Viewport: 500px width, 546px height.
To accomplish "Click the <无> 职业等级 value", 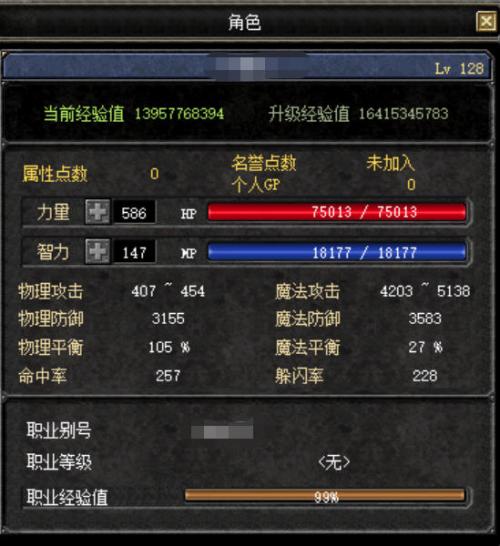I will 334,463.
